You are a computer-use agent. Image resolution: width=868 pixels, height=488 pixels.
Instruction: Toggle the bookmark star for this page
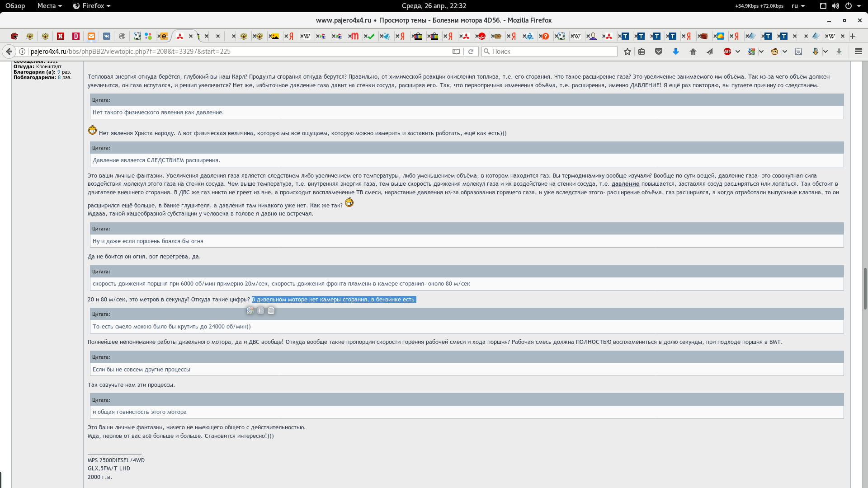pos(627,52)
